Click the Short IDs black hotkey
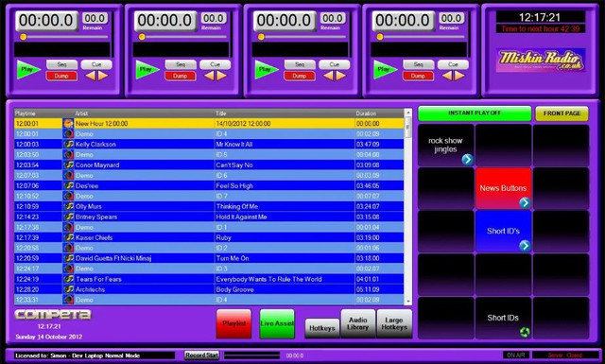 [503, 318]
